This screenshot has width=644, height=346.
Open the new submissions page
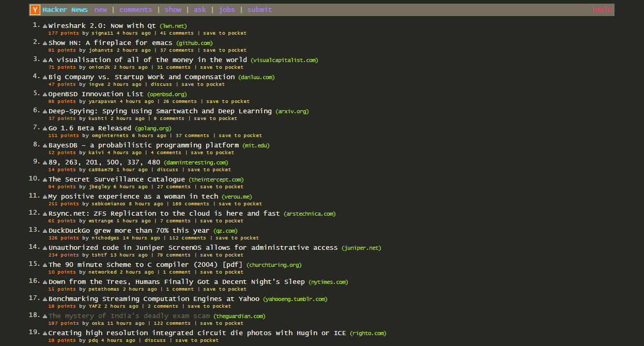coord(101,9)
